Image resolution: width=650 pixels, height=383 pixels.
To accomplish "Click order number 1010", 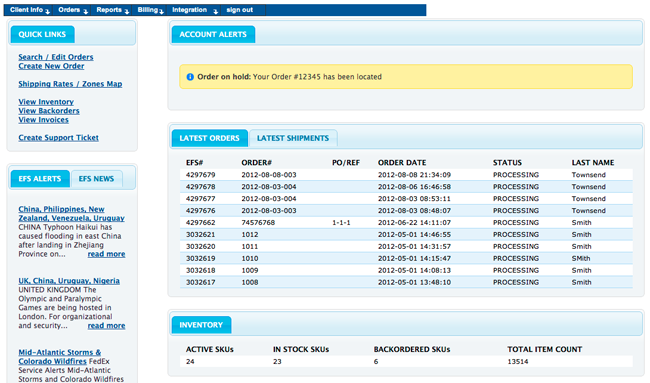I will 250,258.
